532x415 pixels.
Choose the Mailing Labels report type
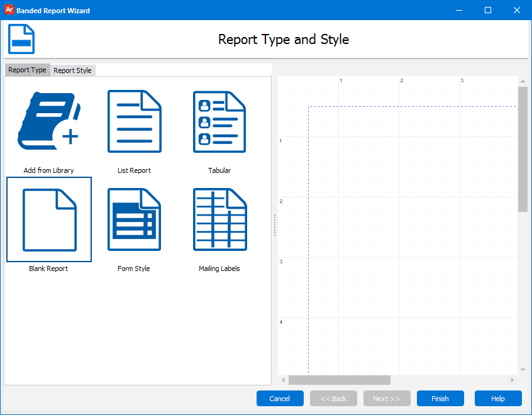(x=219, y=219)
